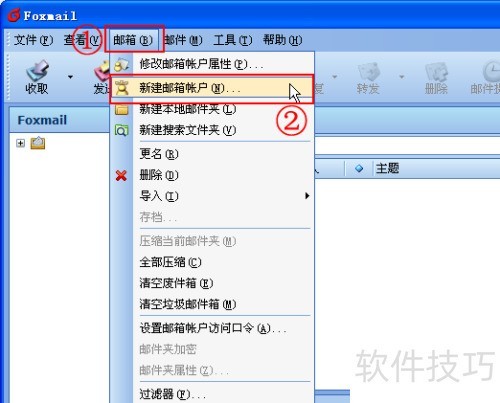Click the 转发 forward toolbar icon

368,78
